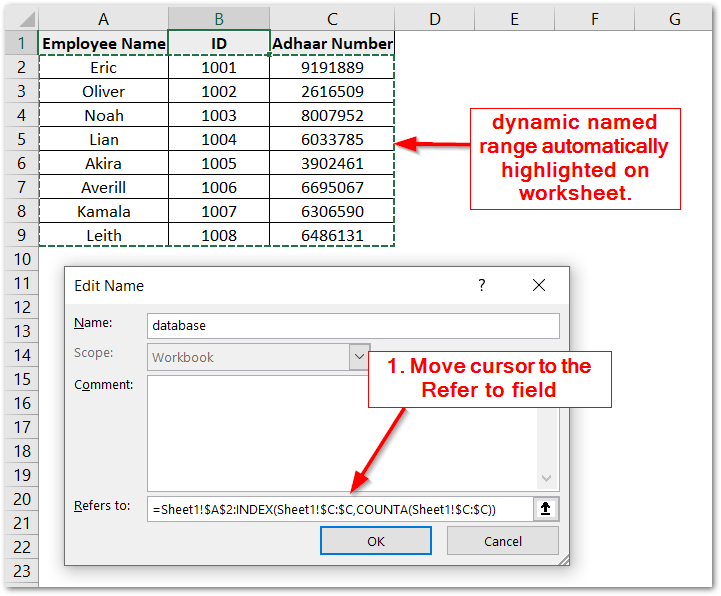
Task: Select the cell with ID 1005
Action: click(x=219, y=163)
